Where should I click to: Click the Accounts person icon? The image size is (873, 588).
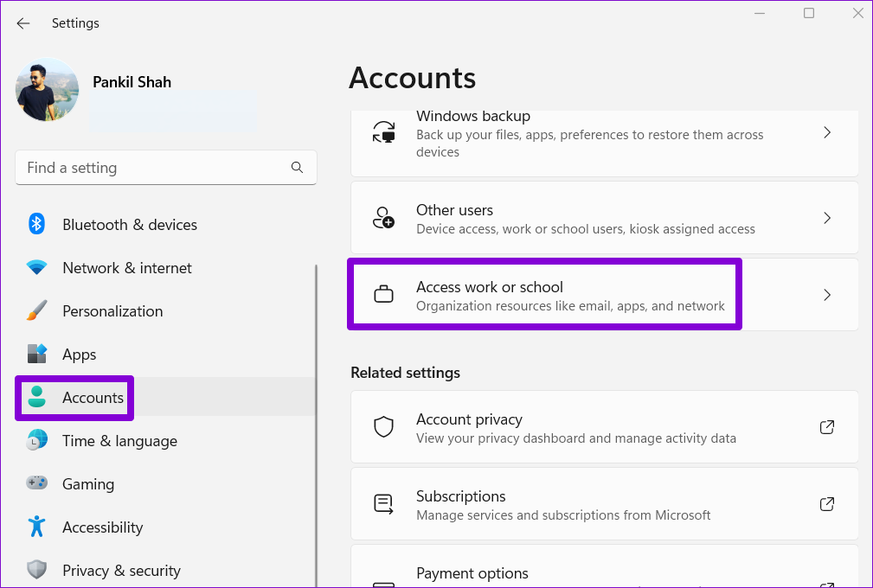pyautogui.click(x=36, y=397)
